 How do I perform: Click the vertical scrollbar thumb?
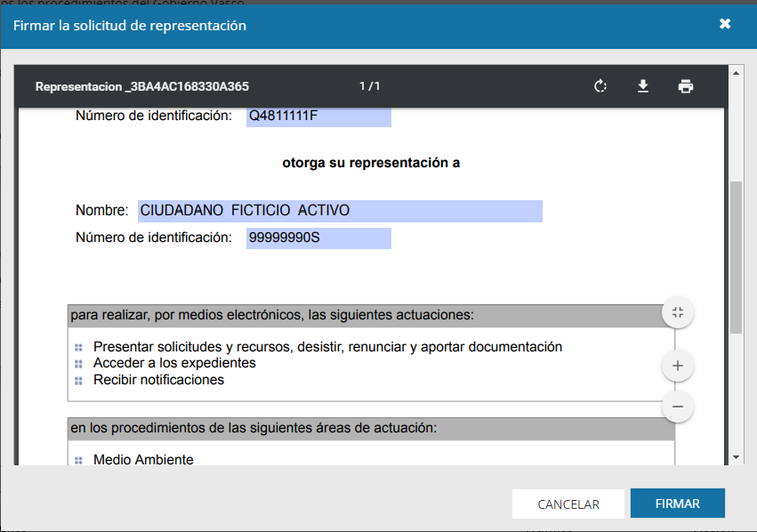coord(736,256)
